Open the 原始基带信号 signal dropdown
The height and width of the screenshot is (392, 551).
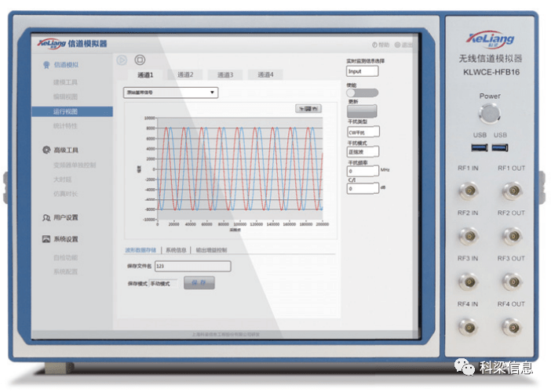point(171,93)
